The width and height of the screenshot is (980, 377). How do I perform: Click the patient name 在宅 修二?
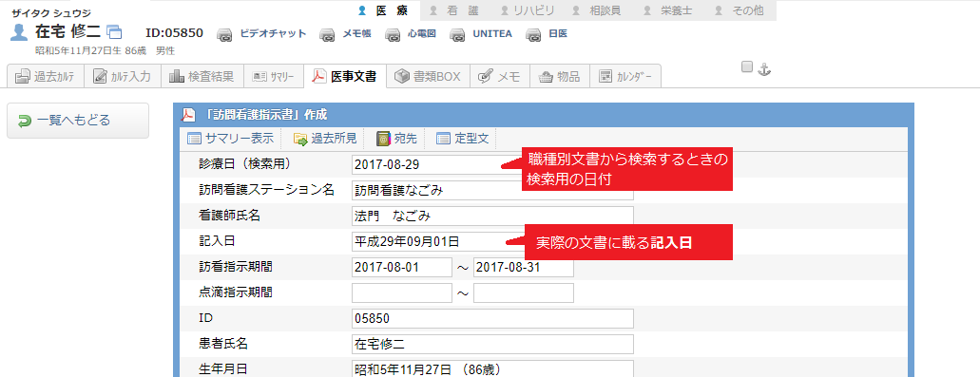(68, 32)
